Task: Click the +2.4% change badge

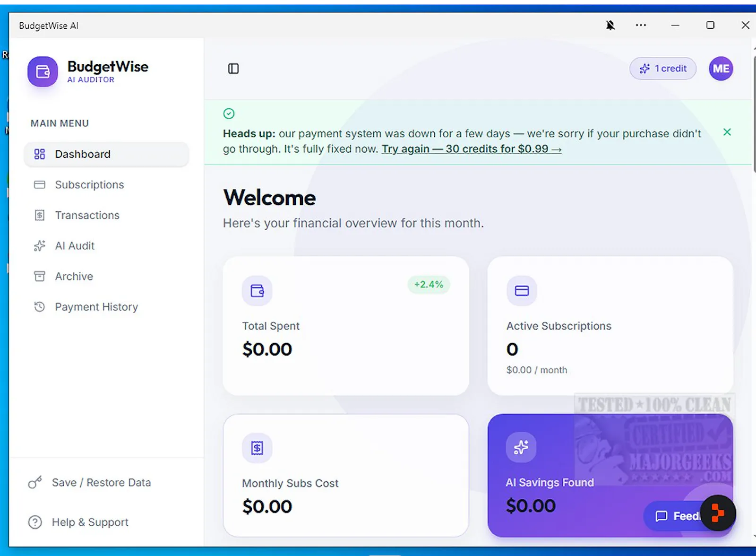Action: [429, 285]
